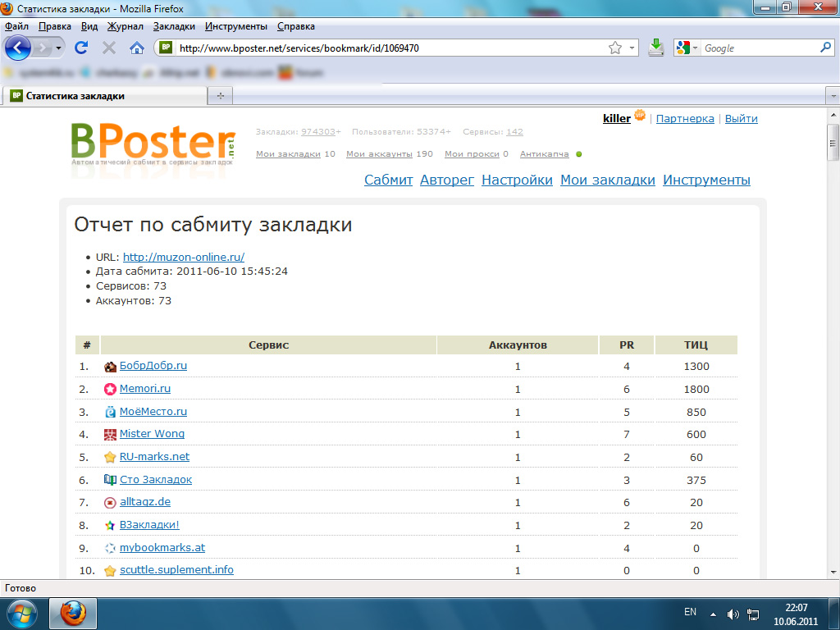
Task: Open the Мои закладки 10 small link
Action: (x=288, y=153)
